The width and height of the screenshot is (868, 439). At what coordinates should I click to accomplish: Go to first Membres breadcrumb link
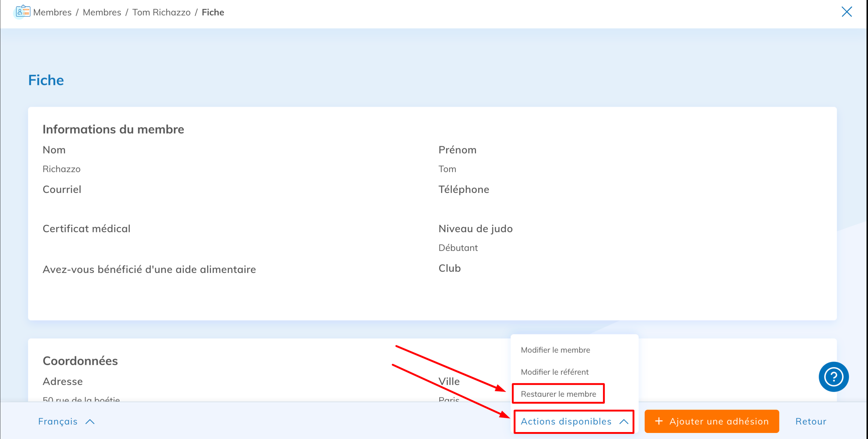[52, 12]
